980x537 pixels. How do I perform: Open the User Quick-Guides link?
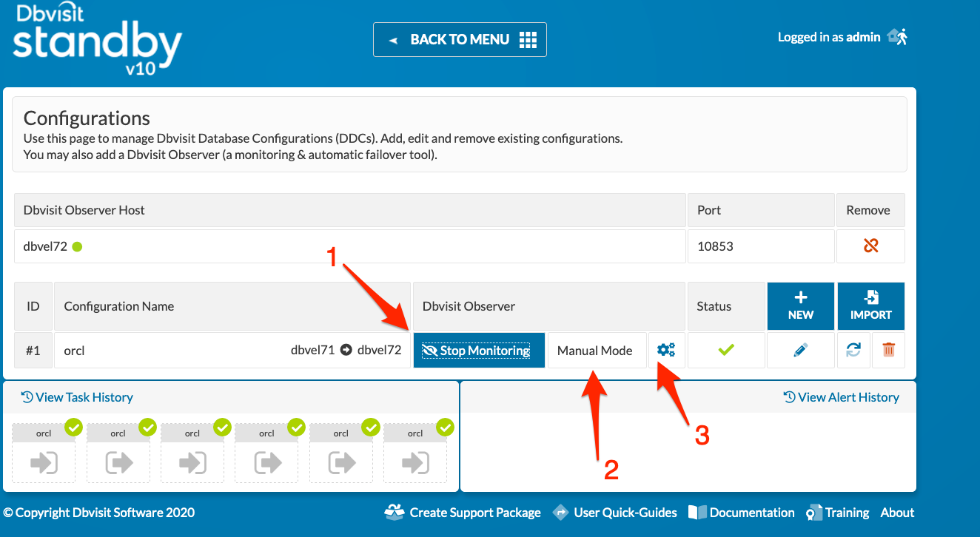point(615,513)
